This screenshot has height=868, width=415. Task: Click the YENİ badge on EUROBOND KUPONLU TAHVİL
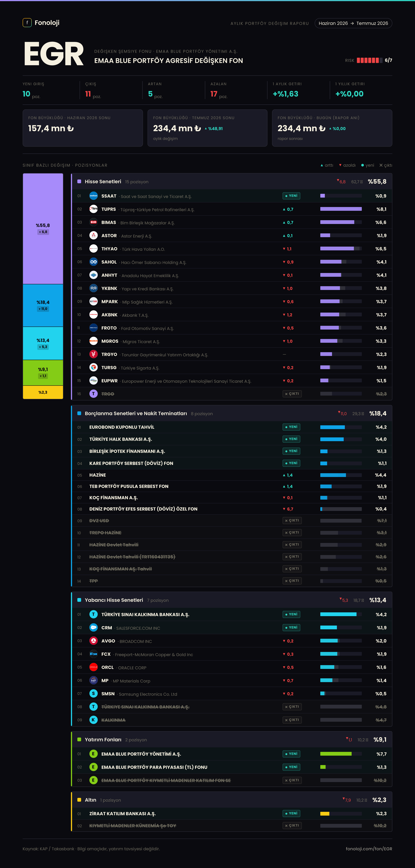(291, 427)
